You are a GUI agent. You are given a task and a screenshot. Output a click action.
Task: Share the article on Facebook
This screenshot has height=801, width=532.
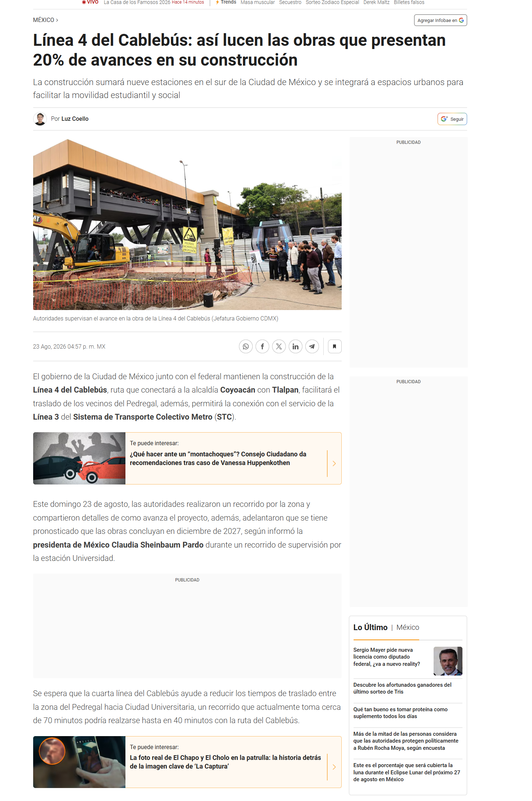[262, 346]
